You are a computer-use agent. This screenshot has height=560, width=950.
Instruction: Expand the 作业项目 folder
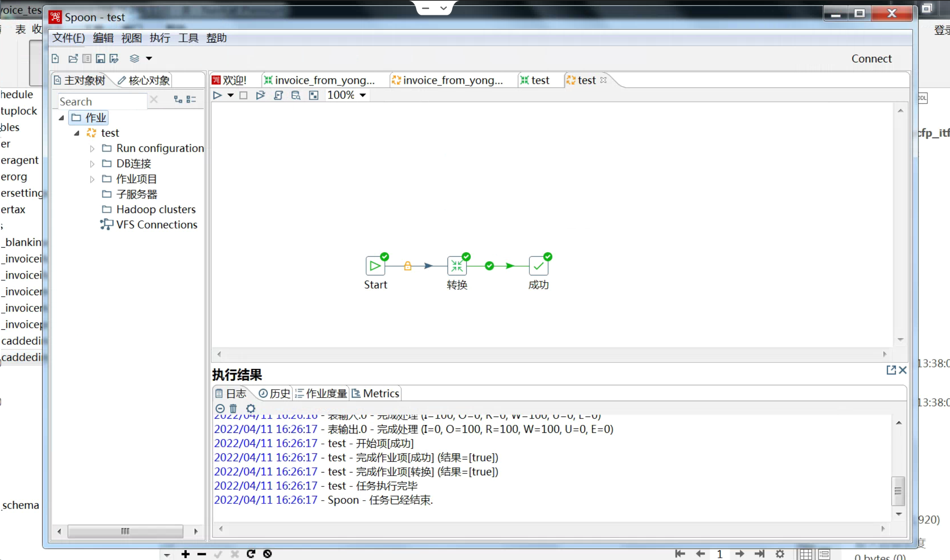[92, 179]
